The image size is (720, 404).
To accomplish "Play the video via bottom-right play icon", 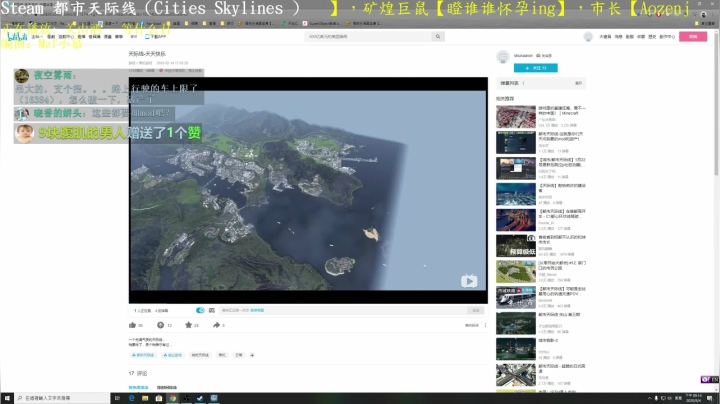I will click(469, 281).
